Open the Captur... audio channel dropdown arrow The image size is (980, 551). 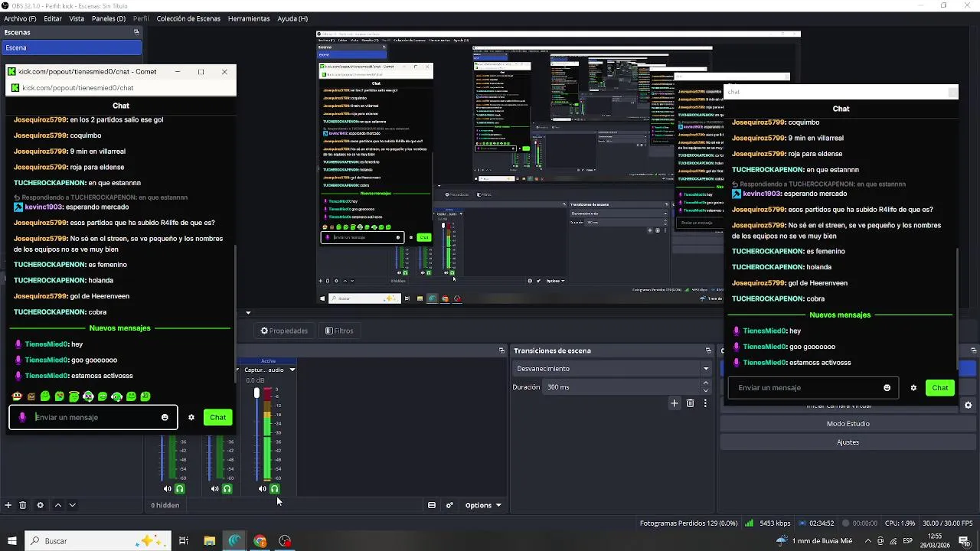292,370
